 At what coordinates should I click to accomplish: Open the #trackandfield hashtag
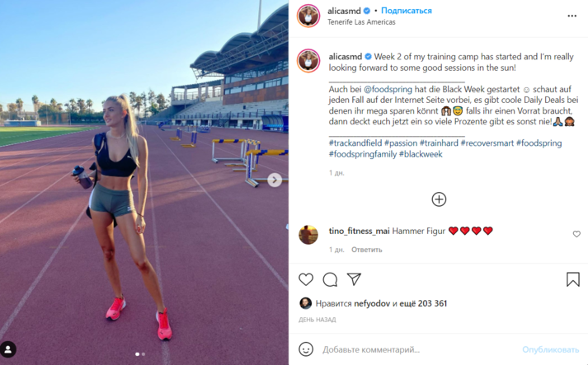click(355, 143)
